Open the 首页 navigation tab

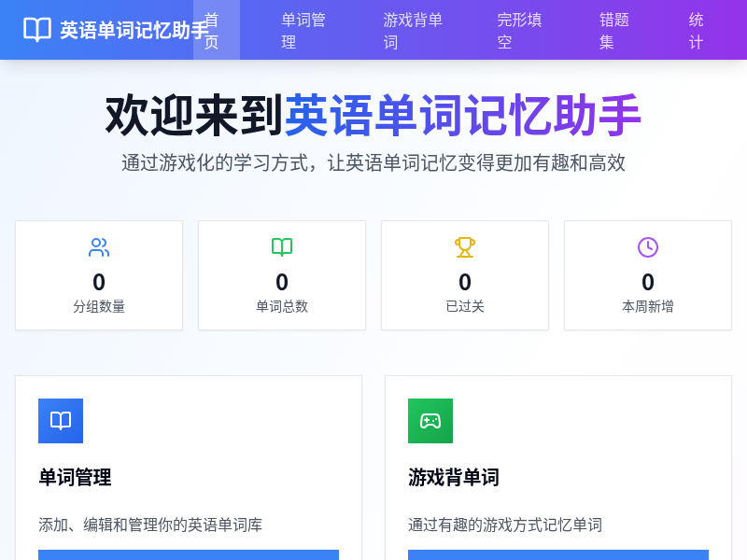[x=217, y=30]
